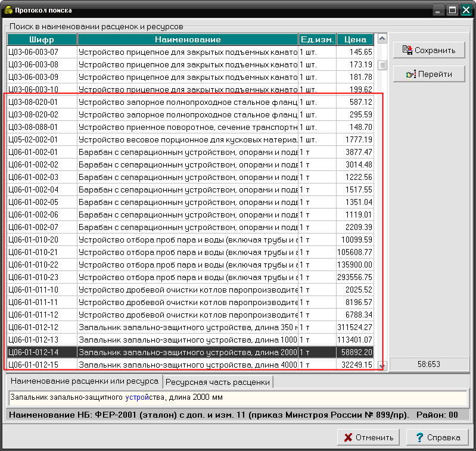
Task: Select row Ц06-01-002-02
Action: 190,165
